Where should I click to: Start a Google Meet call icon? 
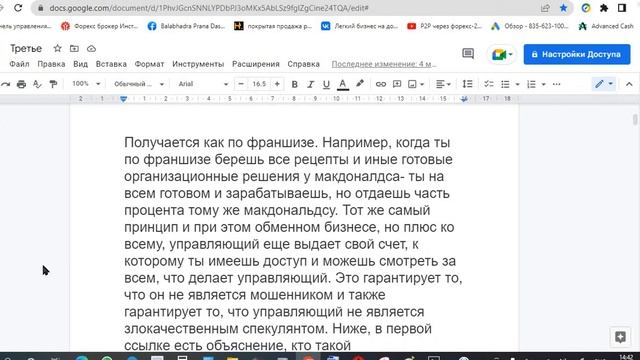coord(502,54)
